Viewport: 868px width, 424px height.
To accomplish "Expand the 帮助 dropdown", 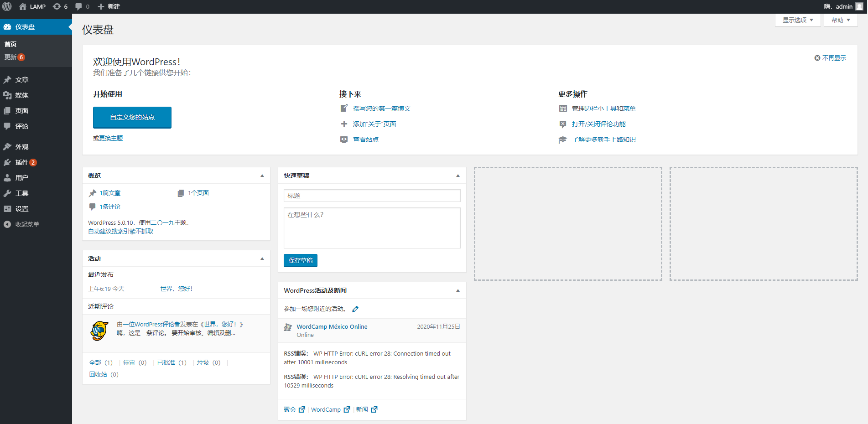I will (841, 20).
